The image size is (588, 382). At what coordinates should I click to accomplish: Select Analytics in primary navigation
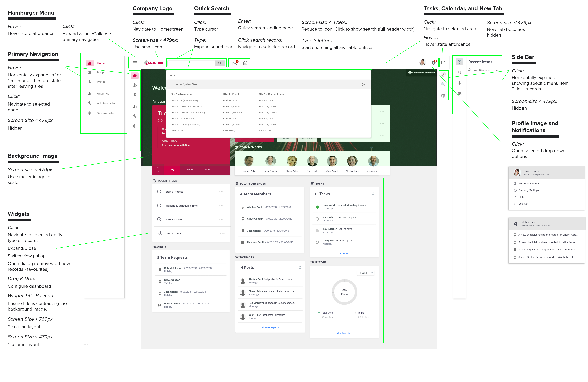(103, 94)
